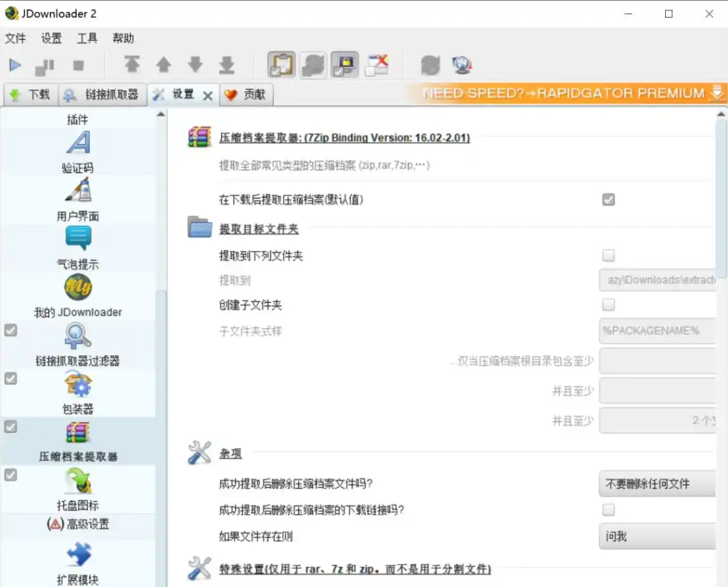Toggle silent mode icon with red X
Image resolution: width=728 pixels, height=587 pixels.
(377, 65)
